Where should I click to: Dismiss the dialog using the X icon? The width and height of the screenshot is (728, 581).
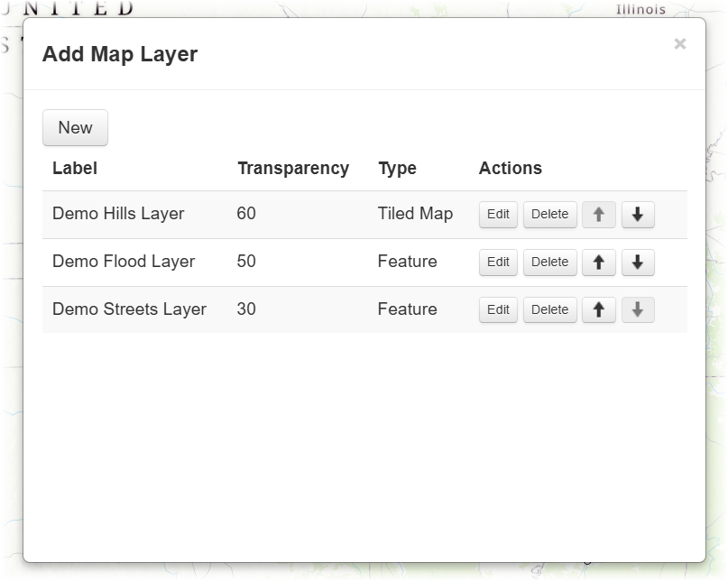click(x=680, y=42)
